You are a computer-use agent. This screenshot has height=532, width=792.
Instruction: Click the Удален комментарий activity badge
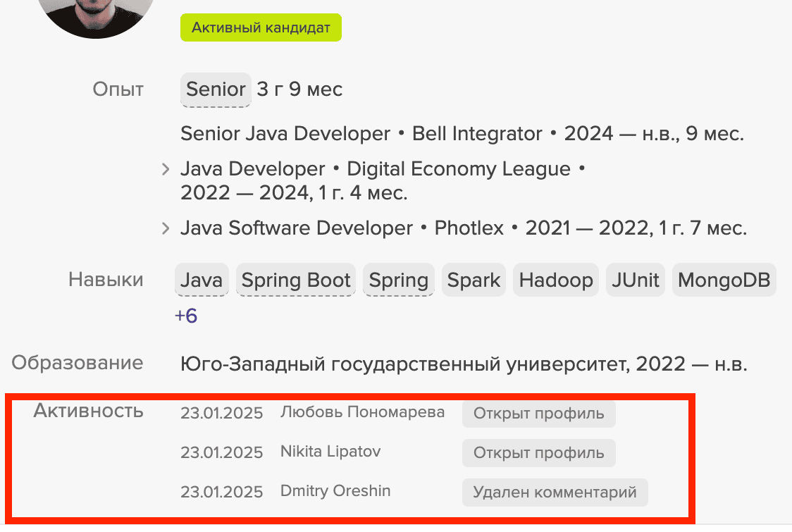pyautogui.click(x=555, y=492)
